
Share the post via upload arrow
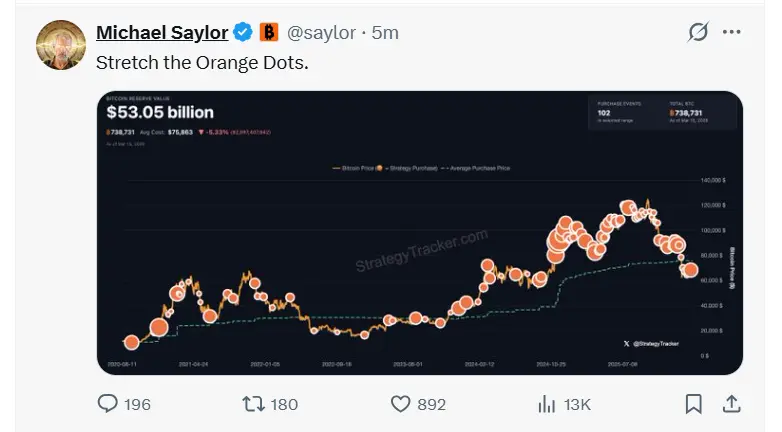coord(732,404)
